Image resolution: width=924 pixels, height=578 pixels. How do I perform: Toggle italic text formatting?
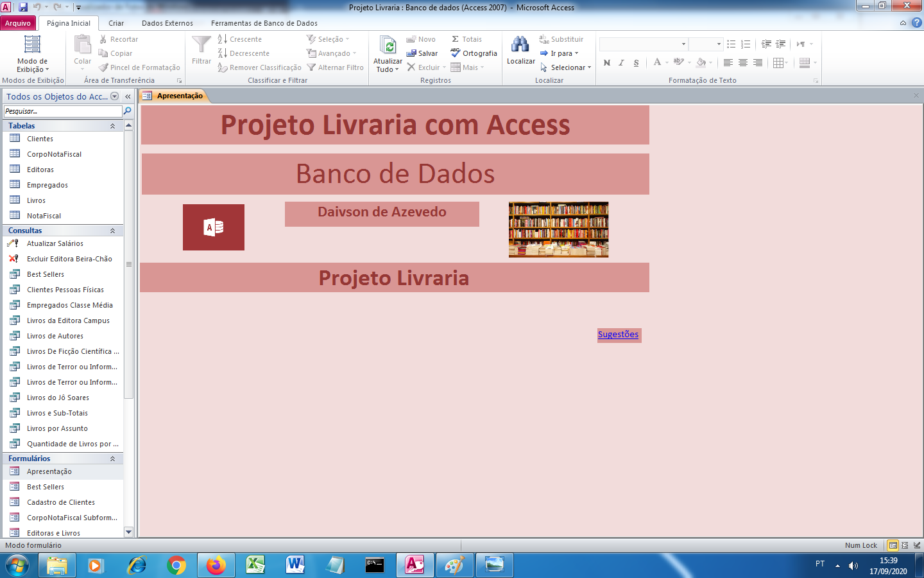pos(620,62)
